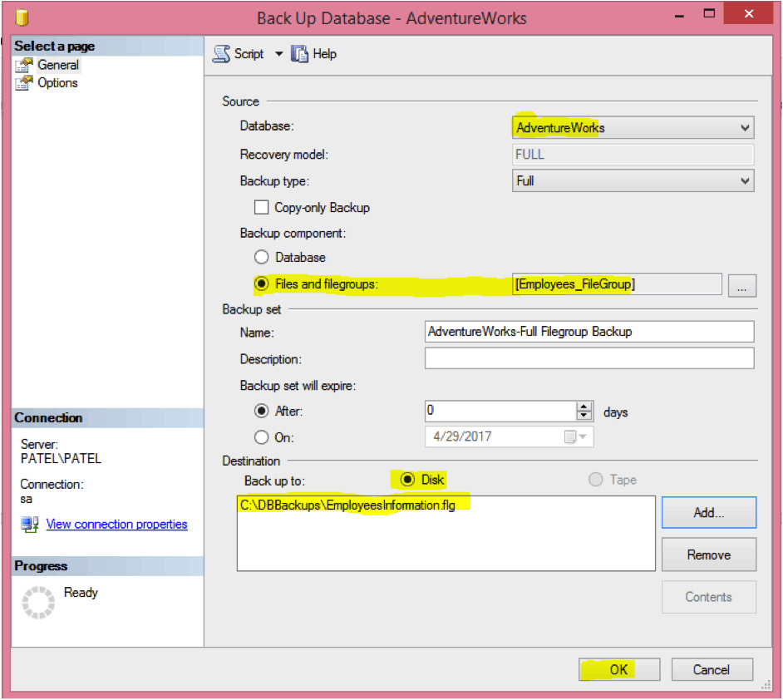Viewport: 783px width, 700px height.
Task: Click the Remove button
Action: coord(708,555)
